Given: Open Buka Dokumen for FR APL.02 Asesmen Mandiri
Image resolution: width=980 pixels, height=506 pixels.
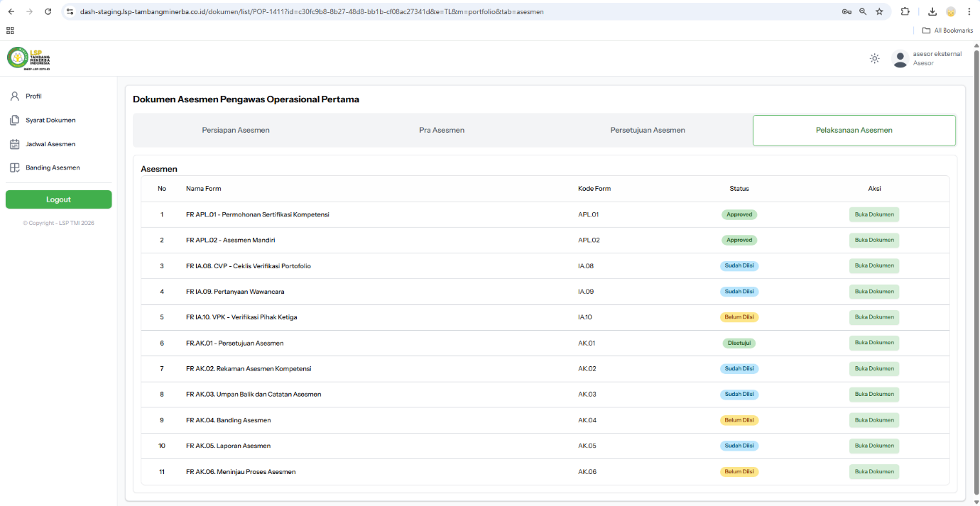Looking at the screenshot, I should click(x=874, y=240).
